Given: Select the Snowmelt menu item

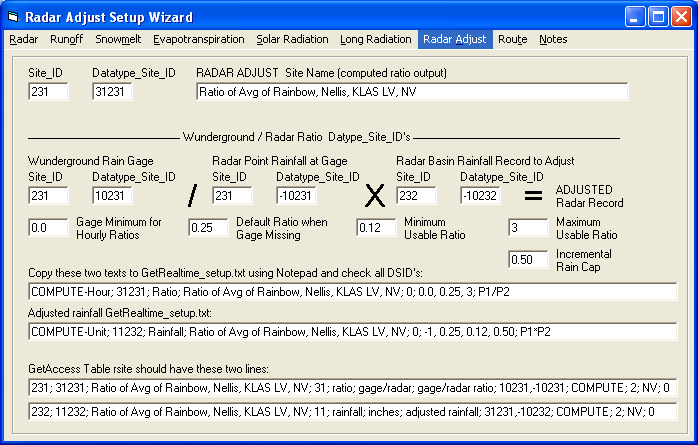Looking at the screenshot, I should [118, 39].
